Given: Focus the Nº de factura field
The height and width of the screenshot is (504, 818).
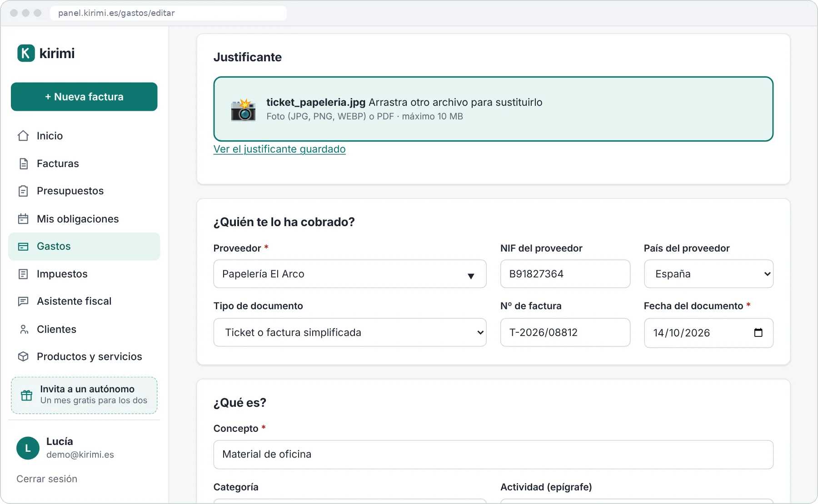Looking at the screenshot, I should [x=565, y=332].
